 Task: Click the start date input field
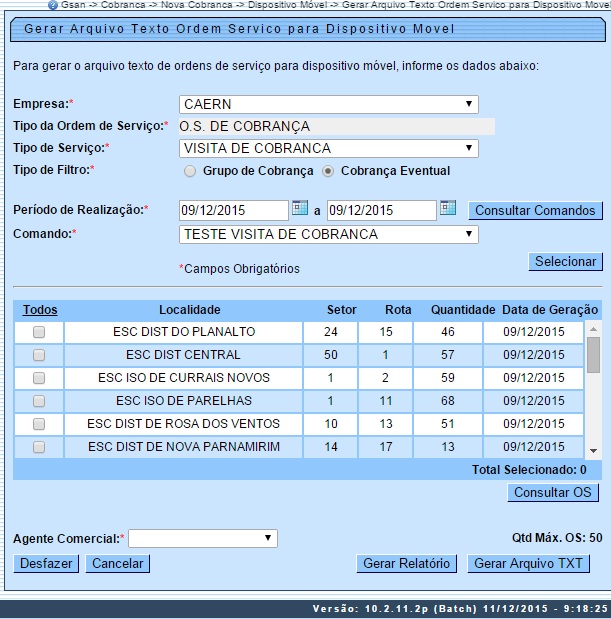point(233,210)
